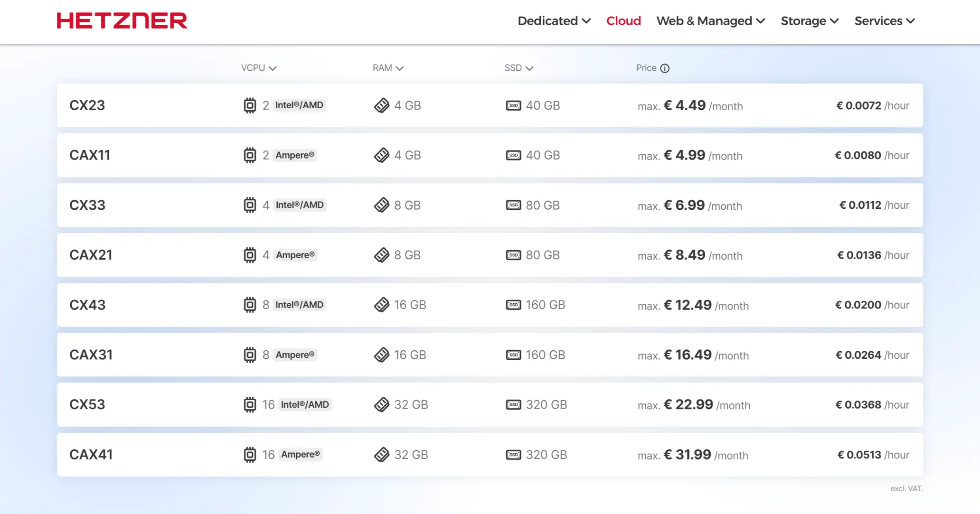
Task: Click the SSD icon in CX53 row
Action: click(513, 404)
